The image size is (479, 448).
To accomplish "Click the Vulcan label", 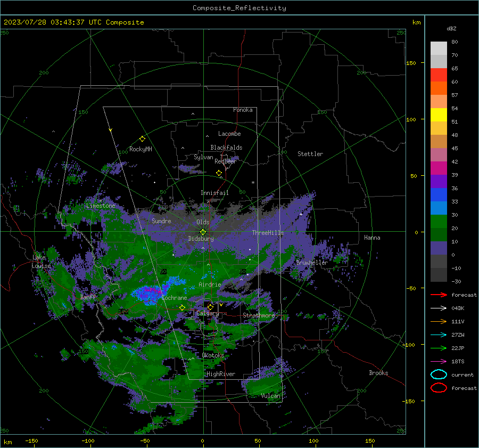I will [271, 396].
